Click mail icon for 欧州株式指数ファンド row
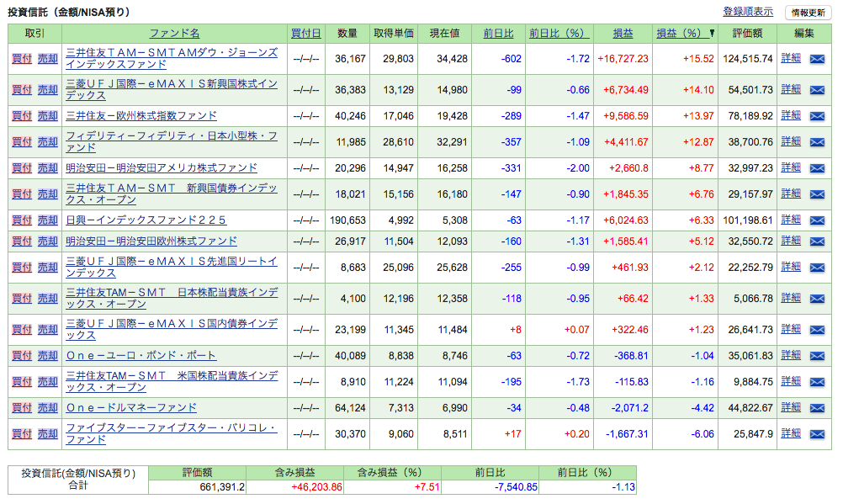 tap(817, 115)
